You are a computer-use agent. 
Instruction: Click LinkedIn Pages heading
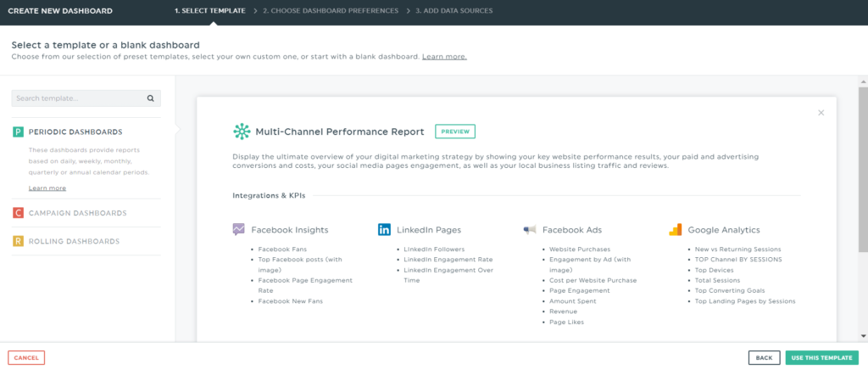429,230
